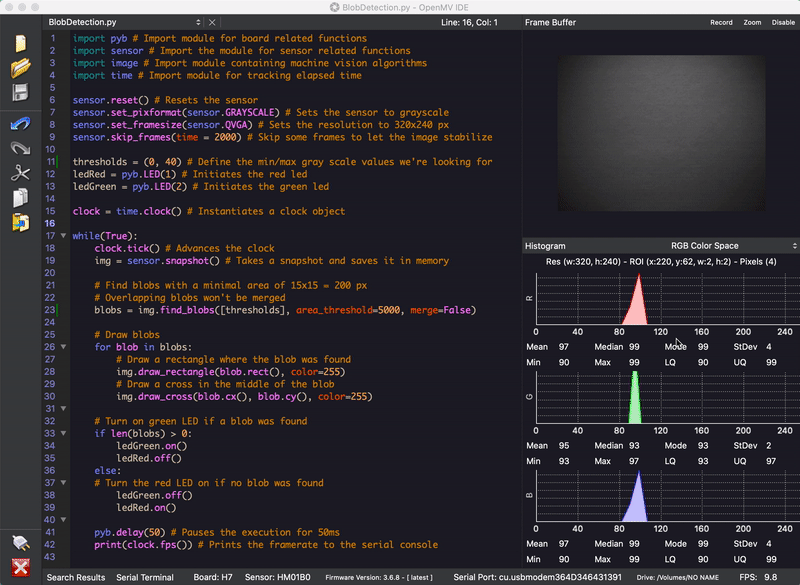Connect to the camera using the plug icon
This screenshot has width=800, height=585.
pyautogui.click(x=20, y=543)
